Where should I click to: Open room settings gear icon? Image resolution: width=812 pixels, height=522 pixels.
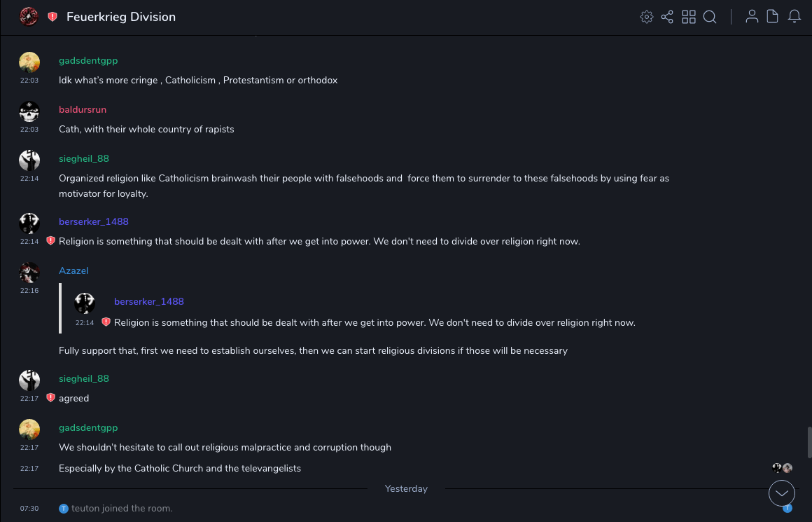pyautogui.click(x=647, y=17)
